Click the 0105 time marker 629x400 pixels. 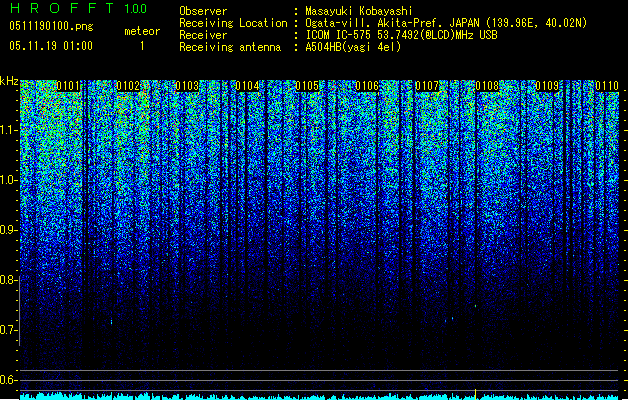pos(307,86)
